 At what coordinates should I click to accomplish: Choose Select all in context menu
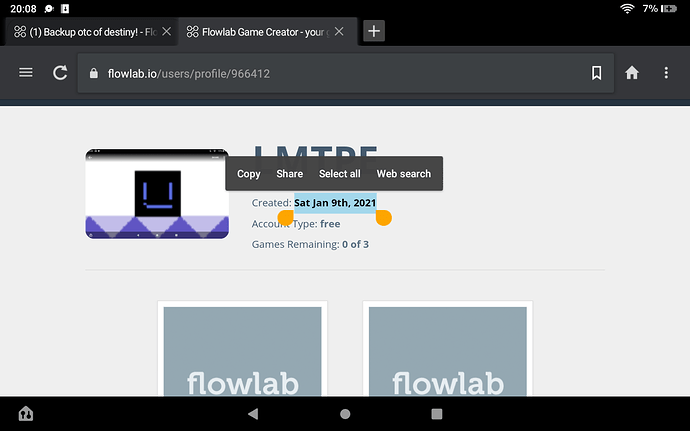[339, 174]
